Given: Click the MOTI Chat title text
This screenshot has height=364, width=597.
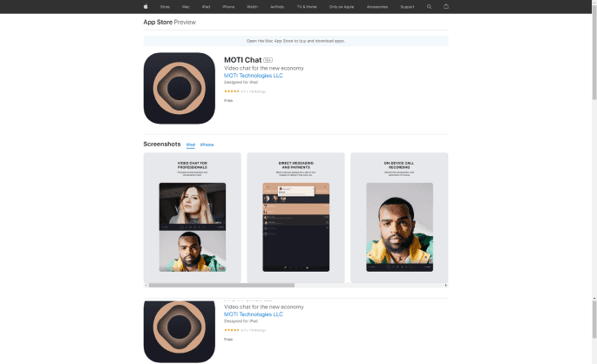Looking at the screenshot, I should (x=242, y=60).
